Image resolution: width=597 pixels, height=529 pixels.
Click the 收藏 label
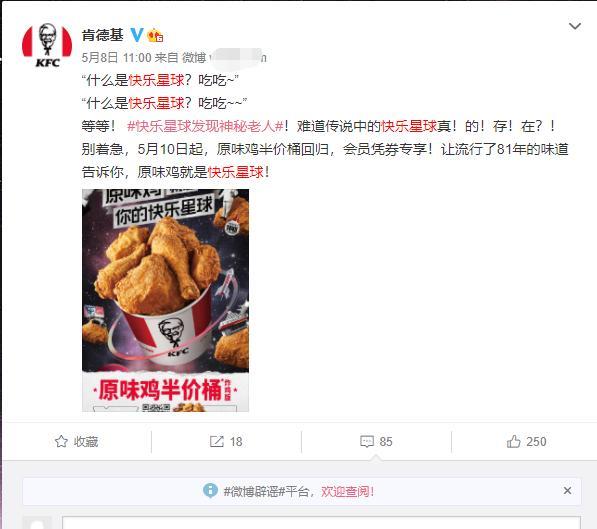point(86,442)
